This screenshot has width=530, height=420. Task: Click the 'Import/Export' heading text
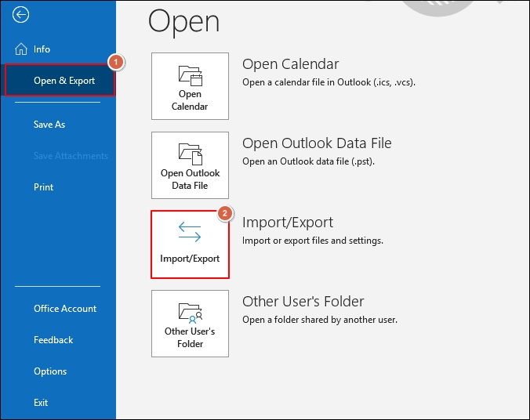tap(288, 223)
